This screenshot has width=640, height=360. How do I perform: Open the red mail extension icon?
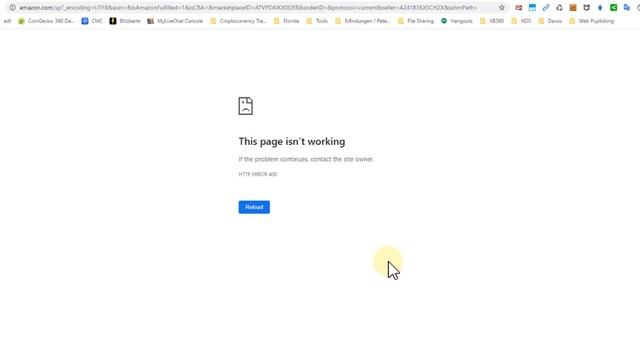click(519, 8)
